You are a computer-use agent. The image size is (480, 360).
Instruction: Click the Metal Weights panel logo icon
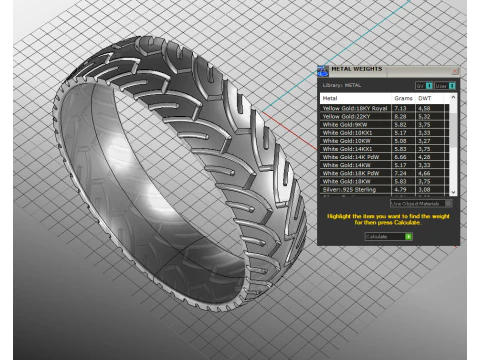[x=322, y=71]
